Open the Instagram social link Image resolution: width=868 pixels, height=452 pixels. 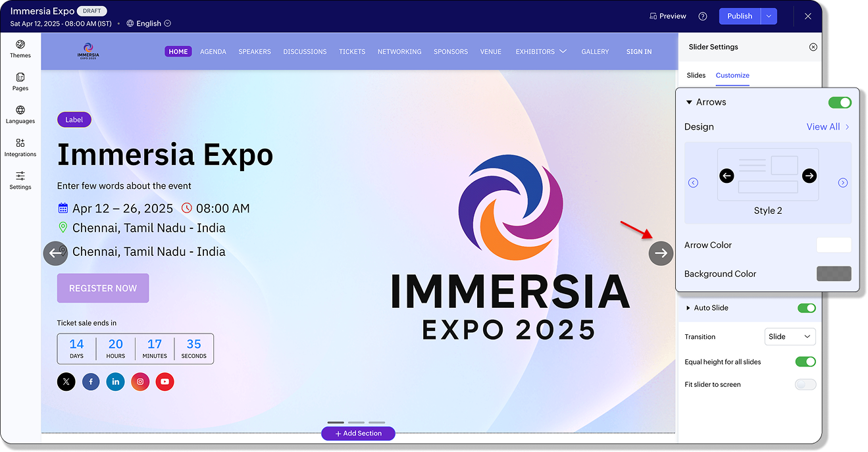(x=140, y=382)
